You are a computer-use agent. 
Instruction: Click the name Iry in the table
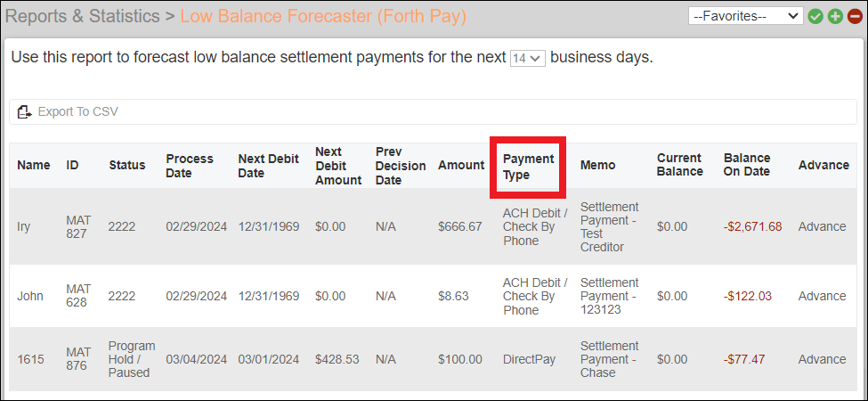coord(22,227)
